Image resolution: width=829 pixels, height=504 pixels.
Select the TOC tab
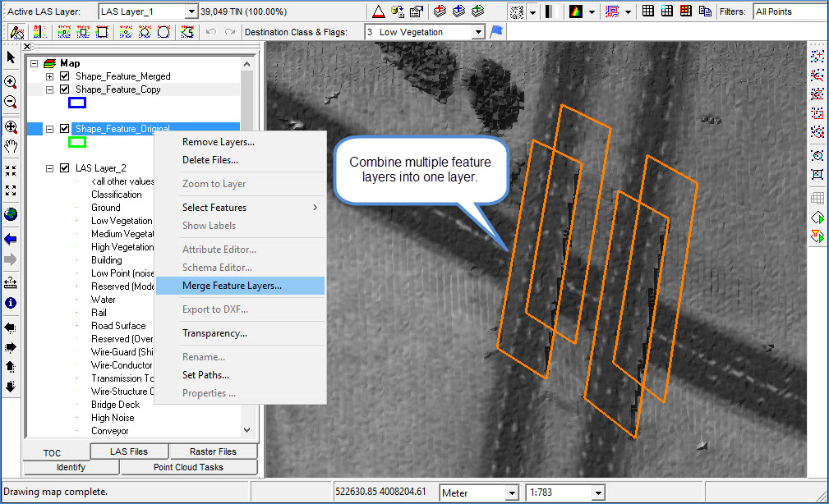click(x=52, y=453)
